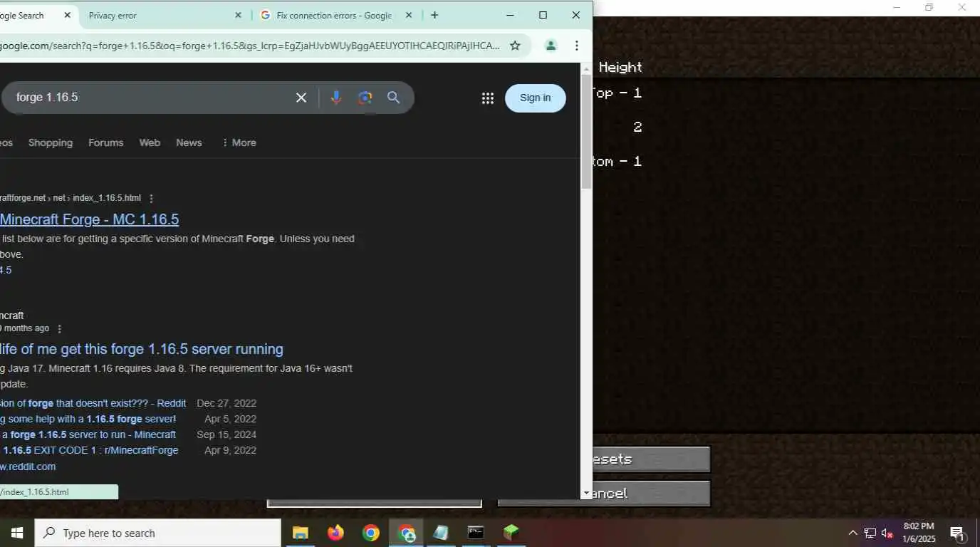Open Minecraft Forge - MC 1.16.5 result
This screenshot has height=547, width=980.
click(89, 219)
